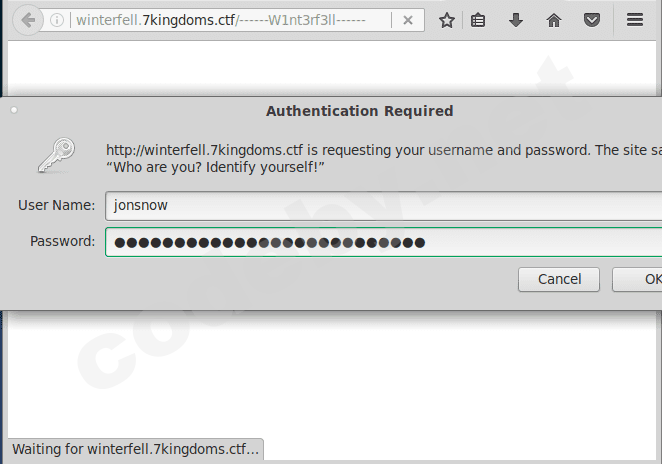The height and width of the screenshot is (464, 662).
Task: Cancel the authentication dialog
Action: pos(558,279)
